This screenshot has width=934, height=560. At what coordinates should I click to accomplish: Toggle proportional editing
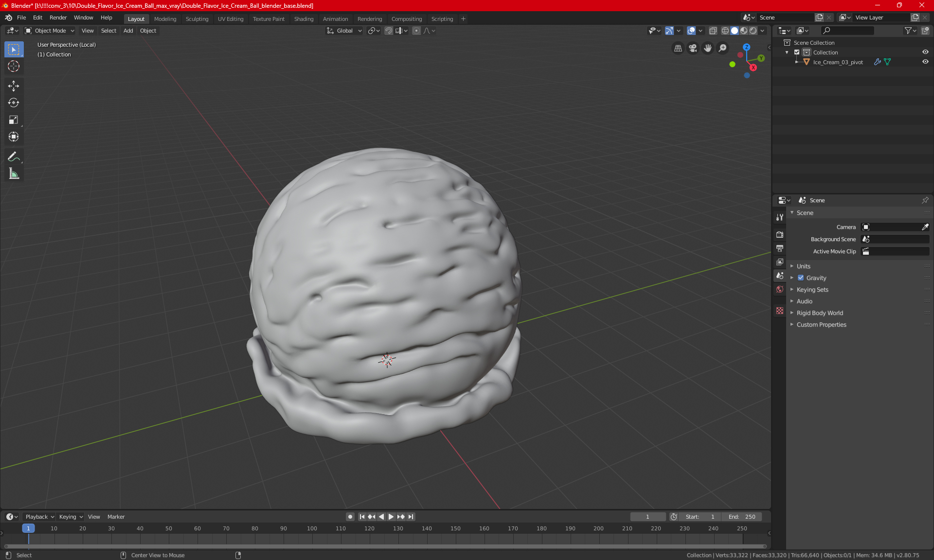coord(416,31)
